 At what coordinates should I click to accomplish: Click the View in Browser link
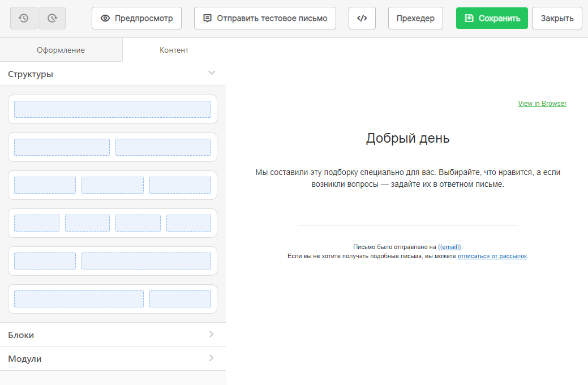coord(542,103)
